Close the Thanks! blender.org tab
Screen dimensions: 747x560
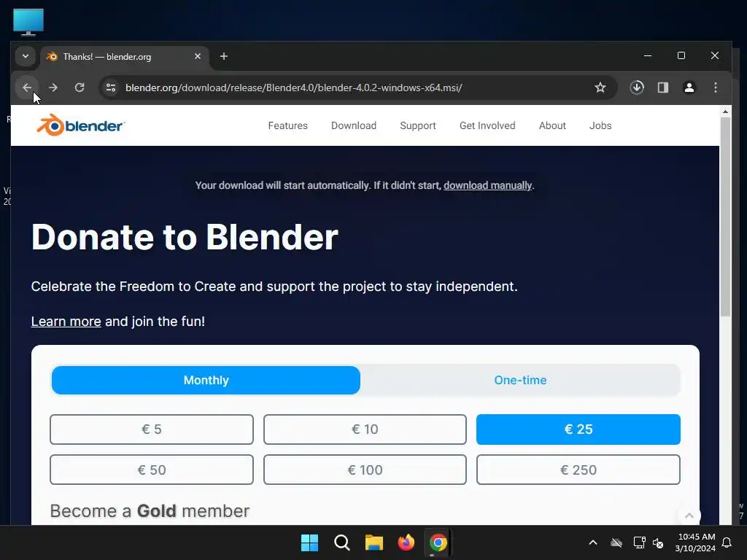[198, 56]
